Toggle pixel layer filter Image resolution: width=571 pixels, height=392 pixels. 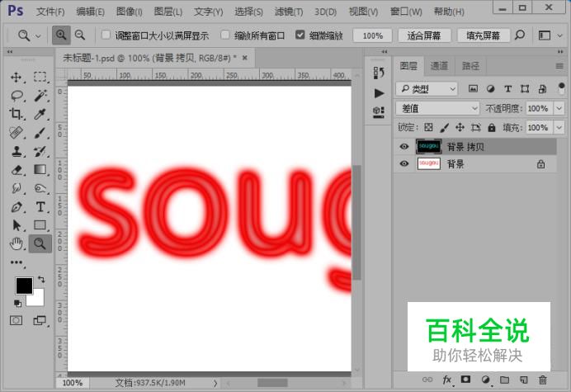pos(473,88)
